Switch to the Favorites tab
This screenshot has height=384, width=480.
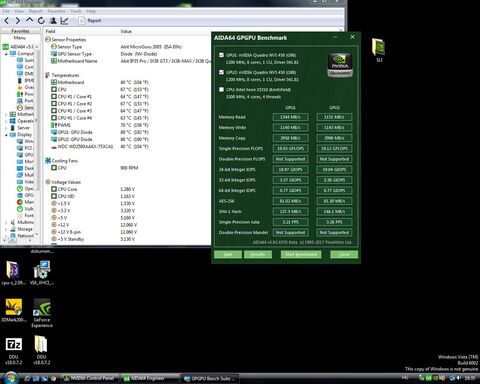tap(20, 31)
